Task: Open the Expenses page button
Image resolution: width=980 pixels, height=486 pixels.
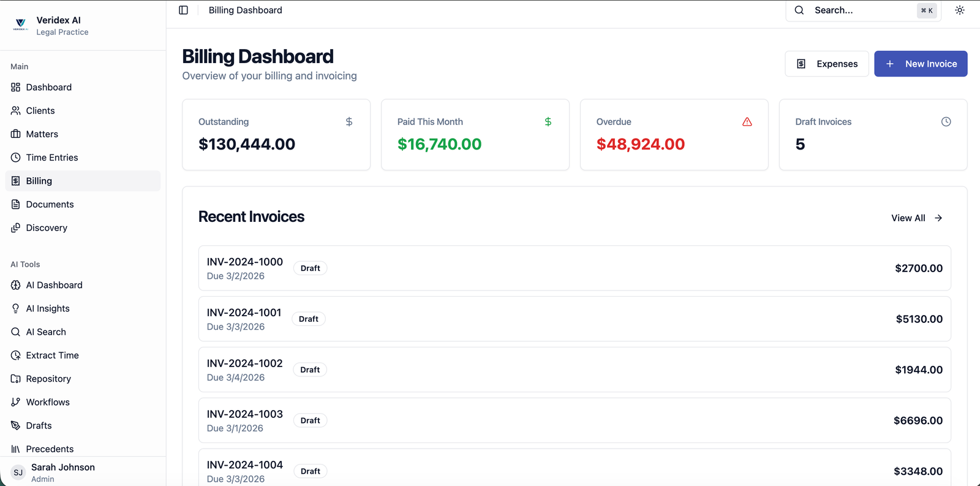Action: 826,64
